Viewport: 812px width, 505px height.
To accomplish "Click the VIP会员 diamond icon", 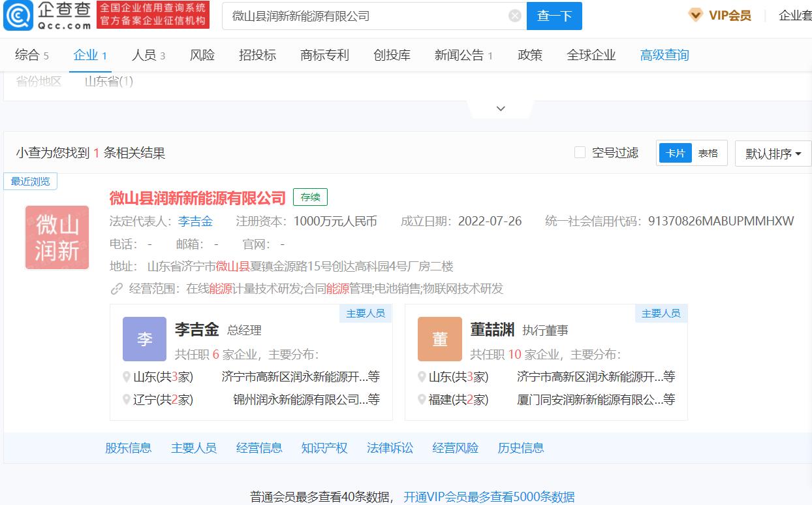I will coord(696,16).
